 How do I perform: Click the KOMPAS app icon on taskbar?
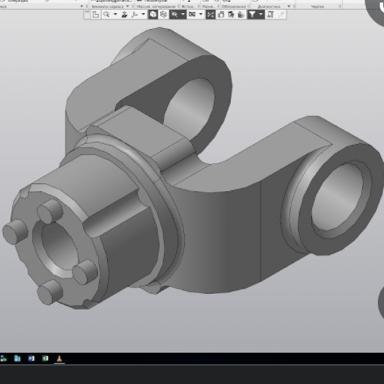[x=59, y=359]
